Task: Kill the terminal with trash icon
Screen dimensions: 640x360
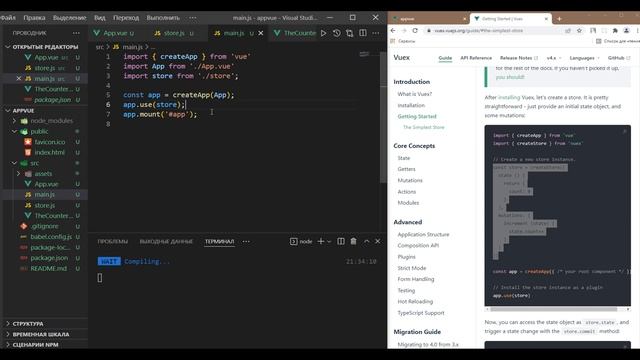Action: (x=353, y=241)
